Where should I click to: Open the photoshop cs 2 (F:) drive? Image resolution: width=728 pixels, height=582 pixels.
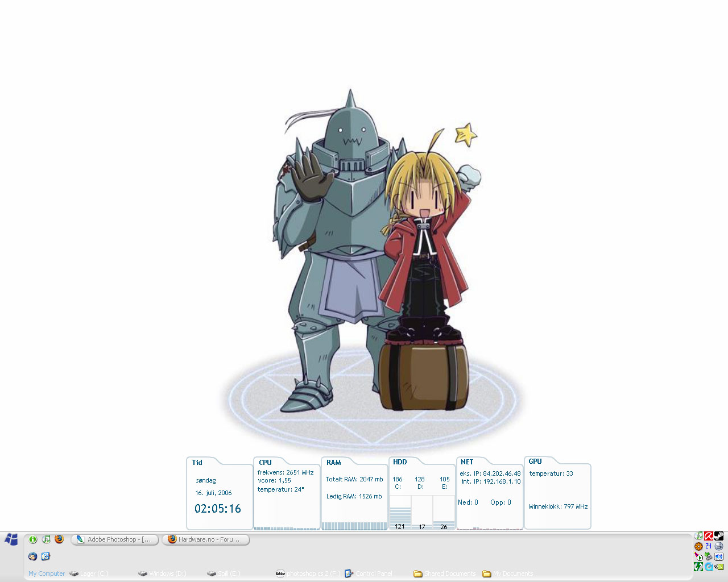tap(308, 573)
